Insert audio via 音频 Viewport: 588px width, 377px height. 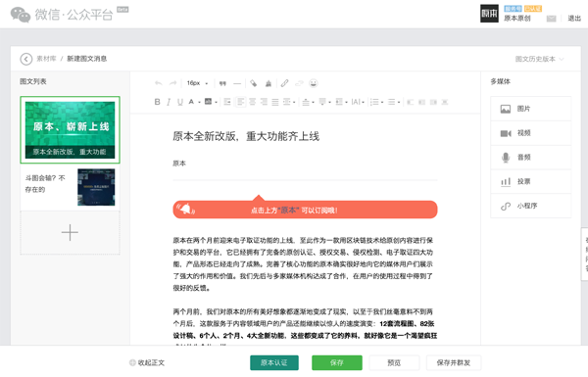(531, 158)
